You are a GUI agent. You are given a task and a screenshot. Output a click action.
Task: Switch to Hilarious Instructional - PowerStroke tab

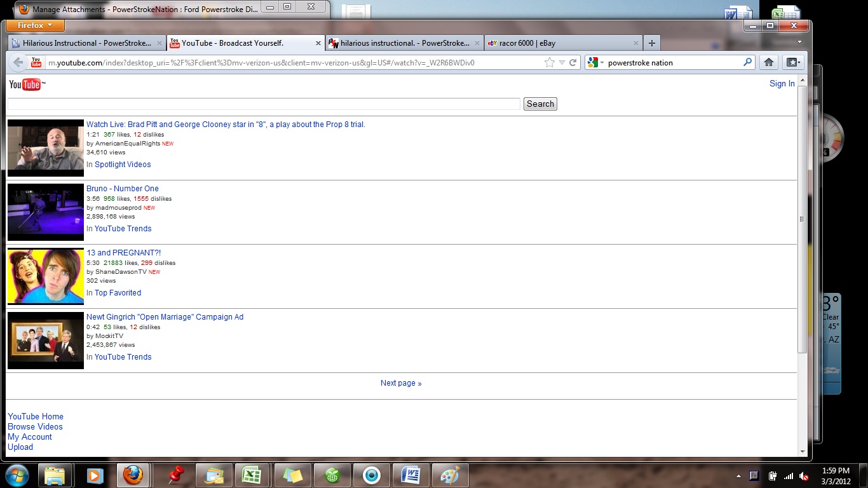click(x=86, y=43)
